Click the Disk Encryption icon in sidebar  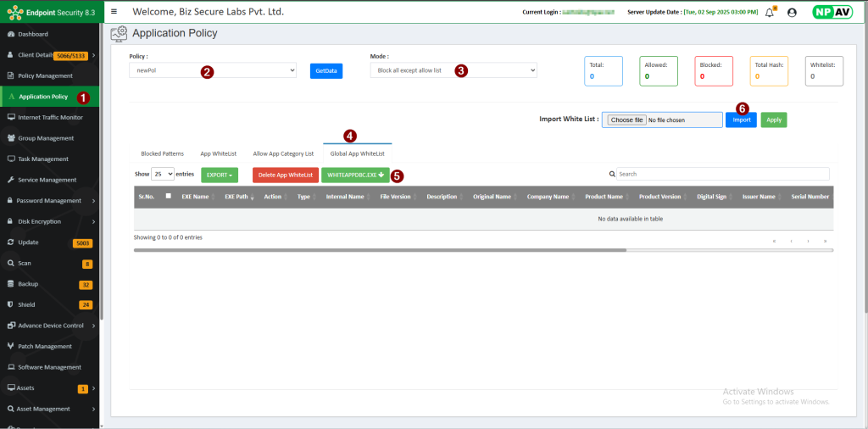point(11,221)
